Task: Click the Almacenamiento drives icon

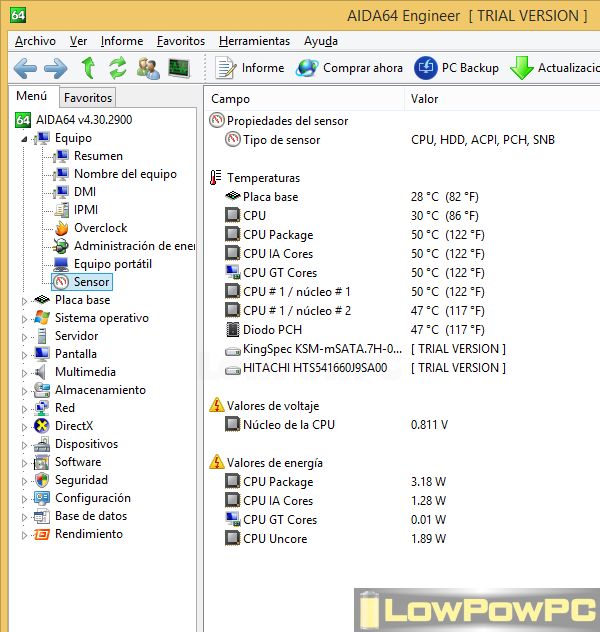Action: [42, 390]
